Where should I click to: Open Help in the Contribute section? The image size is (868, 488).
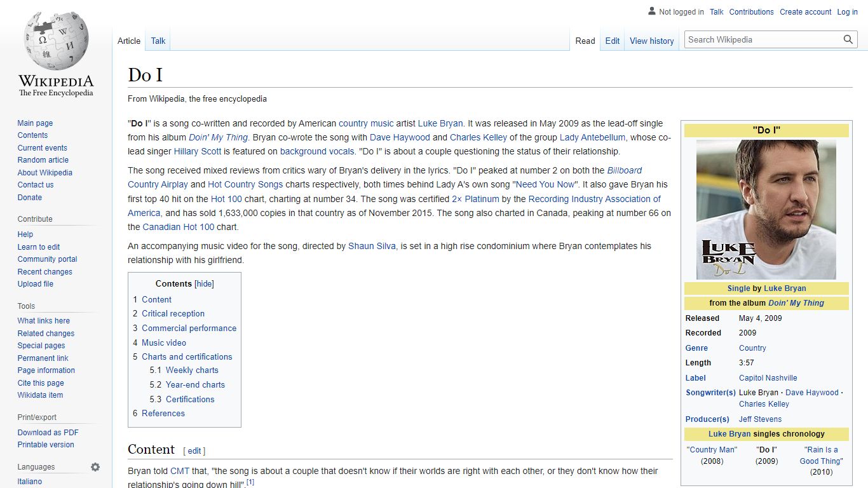click(x=25, y=234)
